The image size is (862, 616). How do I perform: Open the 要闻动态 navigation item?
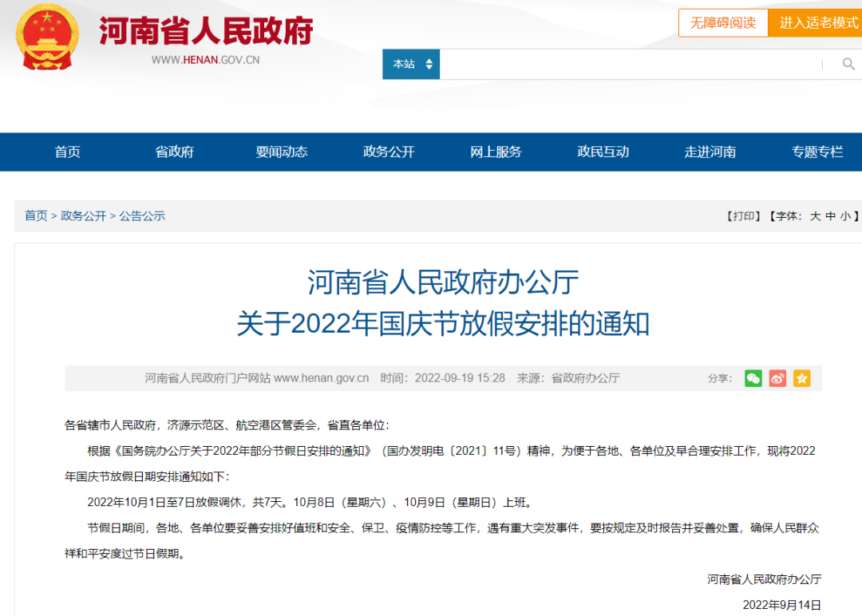pos(282,152)
